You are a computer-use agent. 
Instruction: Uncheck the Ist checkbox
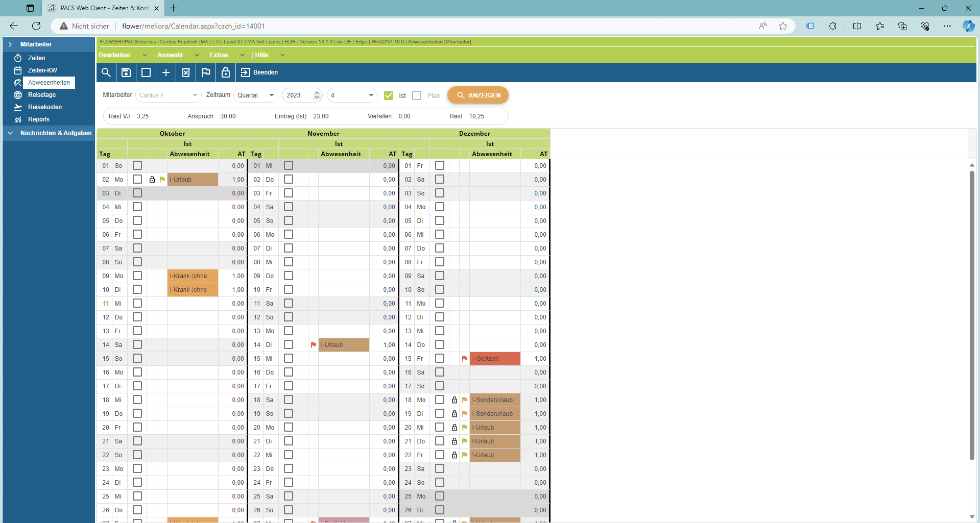(389, 95)
